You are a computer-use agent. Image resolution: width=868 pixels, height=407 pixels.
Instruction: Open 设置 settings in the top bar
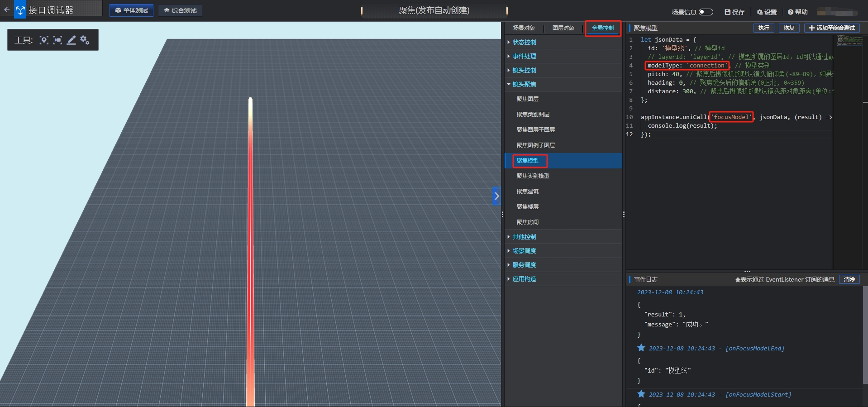pos(767,12)
